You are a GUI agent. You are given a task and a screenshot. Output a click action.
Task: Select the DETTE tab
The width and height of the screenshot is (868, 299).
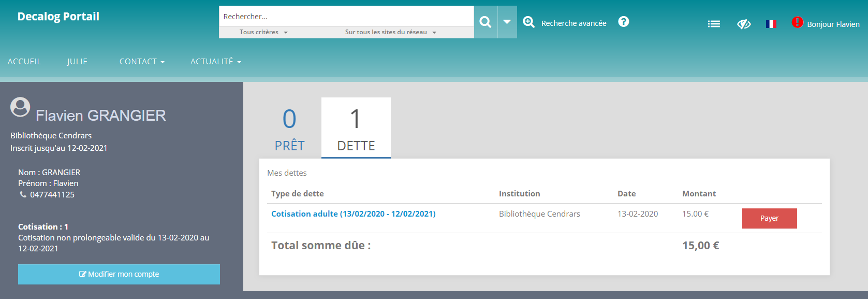(356, 129)
